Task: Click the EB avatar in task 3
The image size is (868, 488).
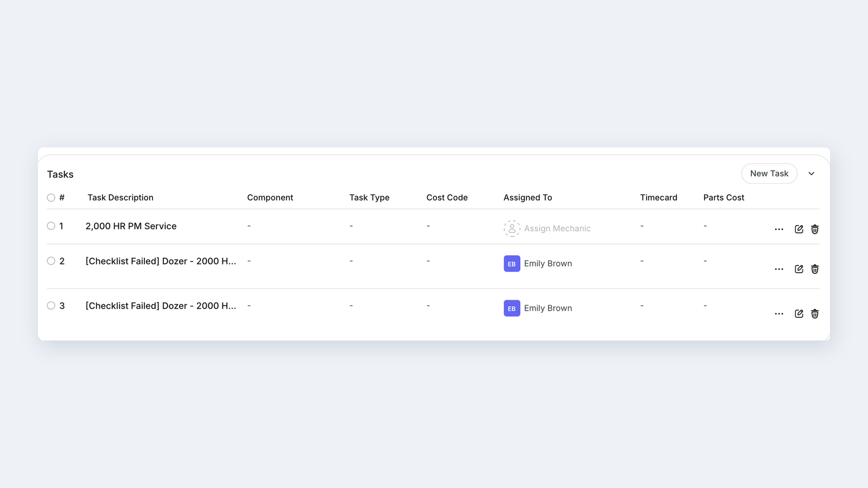Action: click(512, 308)
